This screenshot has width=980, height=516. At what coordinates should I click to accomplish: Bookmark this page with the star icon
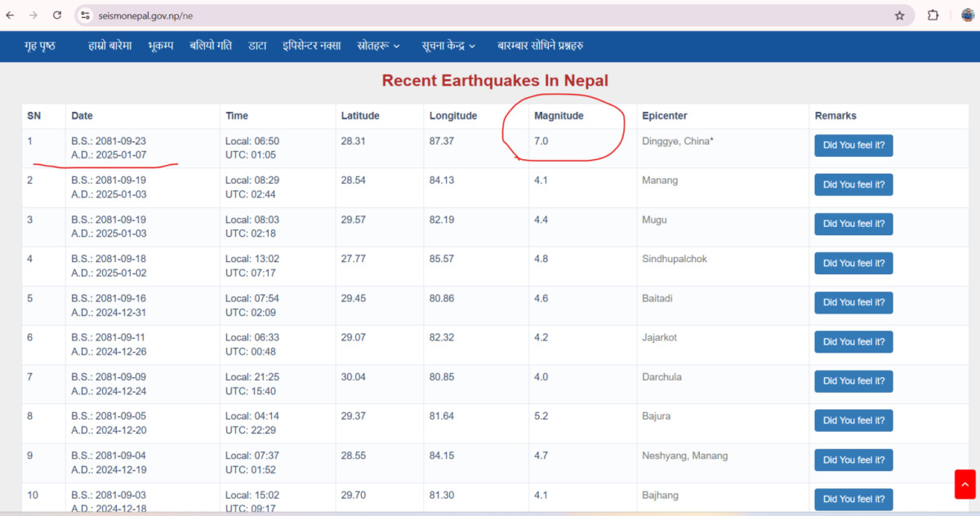899,15
